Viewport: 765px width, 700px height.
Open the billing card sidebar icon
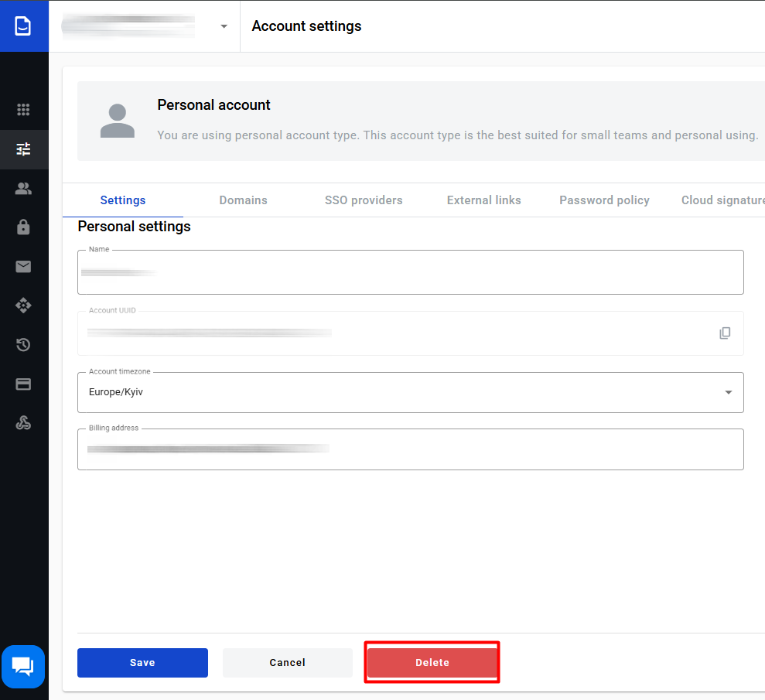point(23,384)
